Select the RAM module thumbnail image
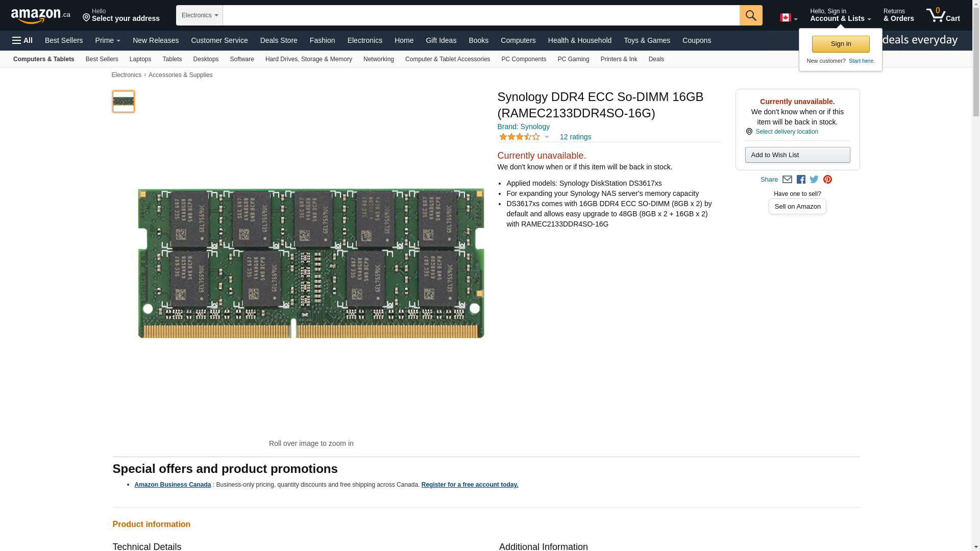The width and height of the screenshot is (980, 551). [x=123, y=102]
